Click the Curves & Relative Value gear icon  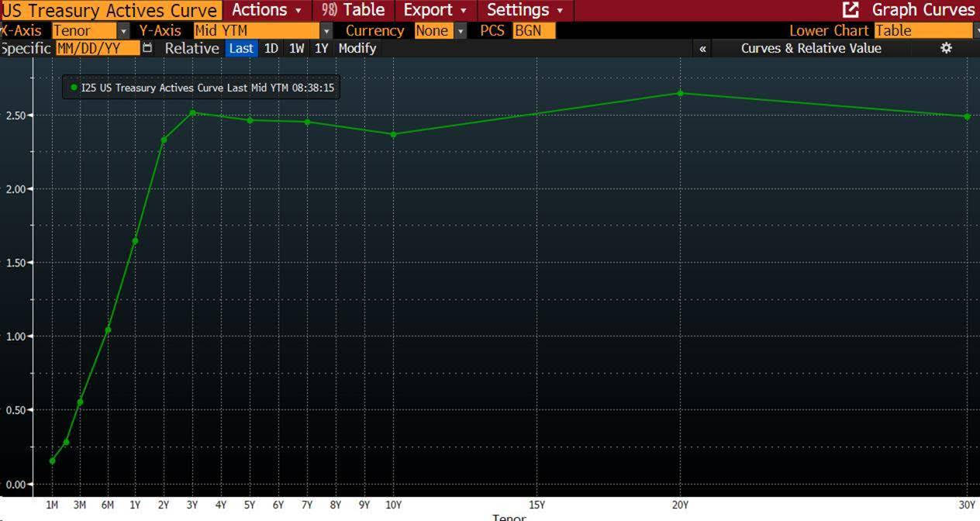pos(946,48)
